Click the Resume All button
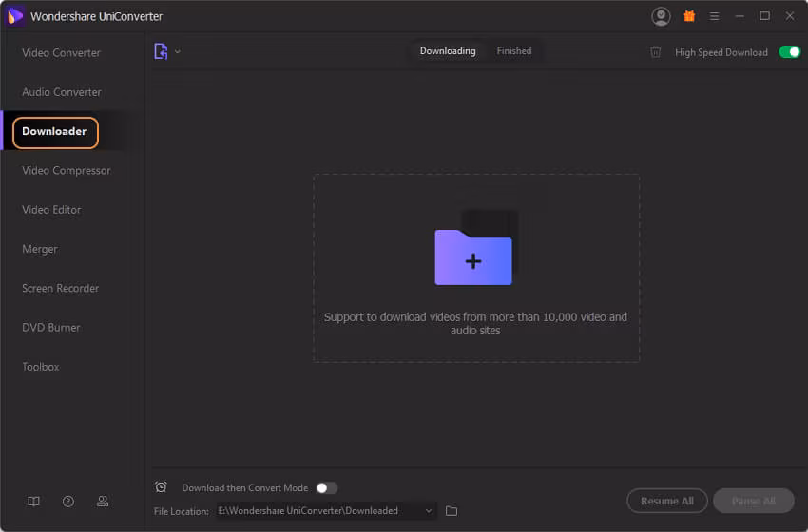 pos(666,501)
